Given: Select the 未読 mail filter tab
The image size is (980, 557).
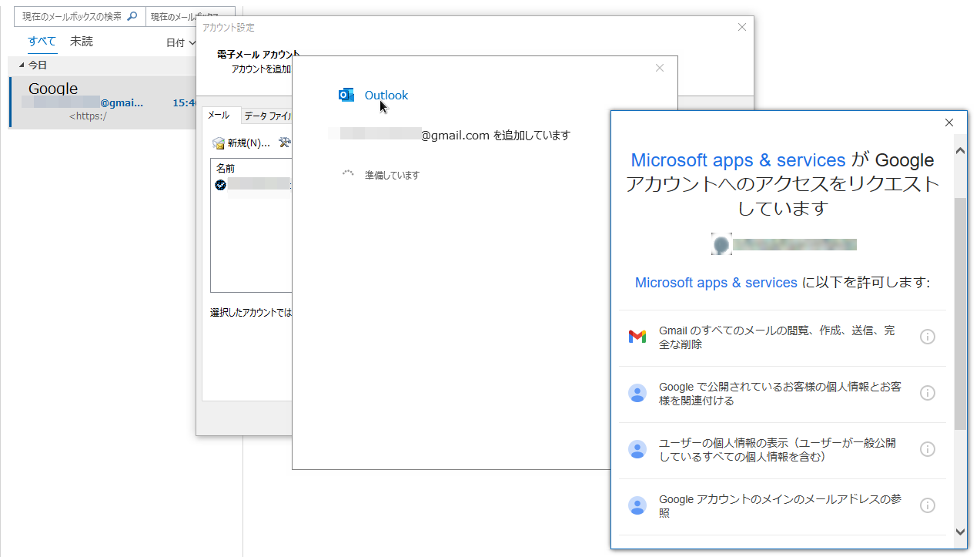Looking at the screenshot, I should coord(81,42).
